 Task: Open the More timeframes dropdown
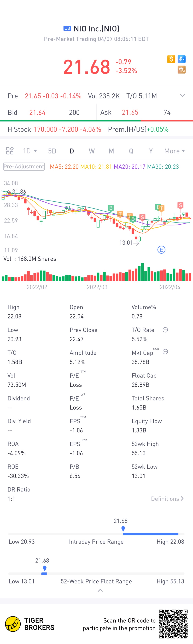coord(174,151)
